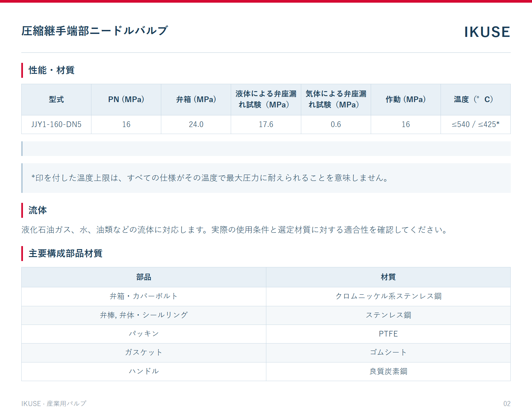Click the 流体 section heading
The height and width of the screenshot is (418, 532).
(x=38, y=210)
